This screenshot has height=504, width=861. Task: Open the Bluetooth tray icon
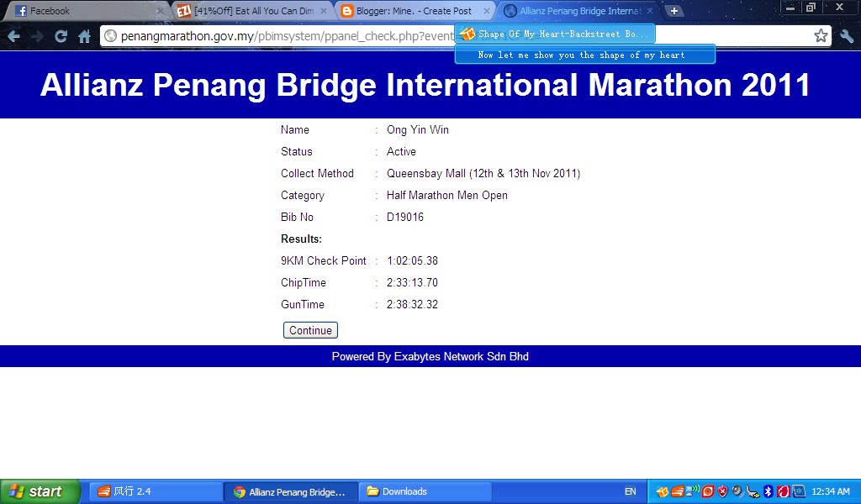[x=769, y=491]
